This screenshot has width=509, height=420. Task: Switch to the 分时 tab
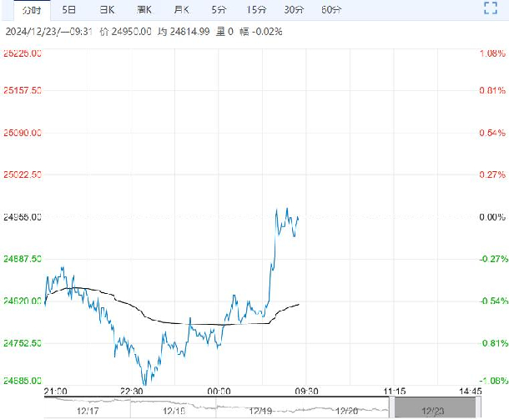(30, 10)
